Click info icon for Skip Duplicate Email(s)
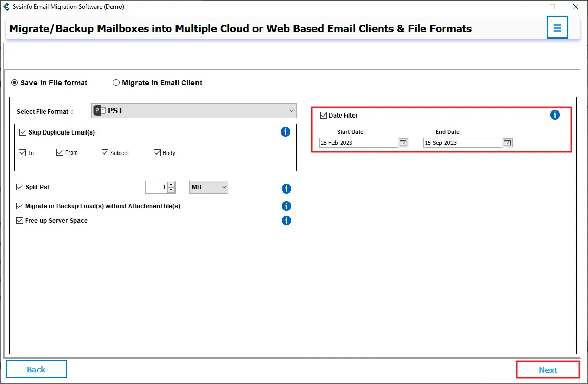The height and width of the screenshot is (384, 588). click(286, 132)
